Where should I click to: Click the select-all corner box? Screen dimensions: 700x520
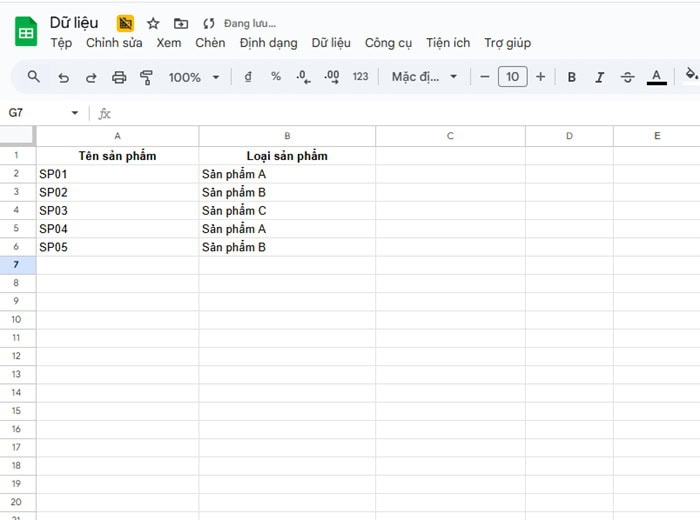[17, 136]
